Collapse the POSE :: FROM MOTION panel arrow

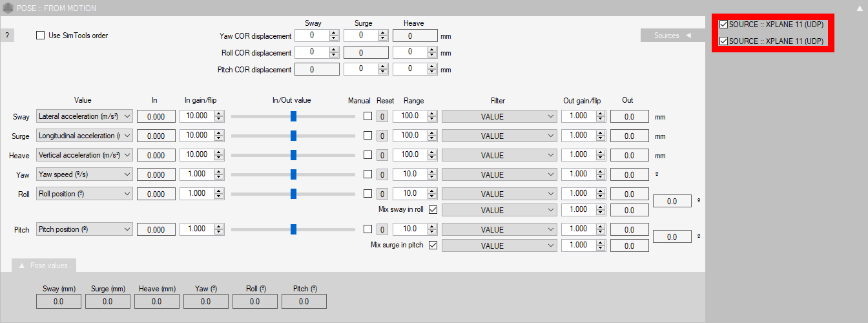point(858,8)
